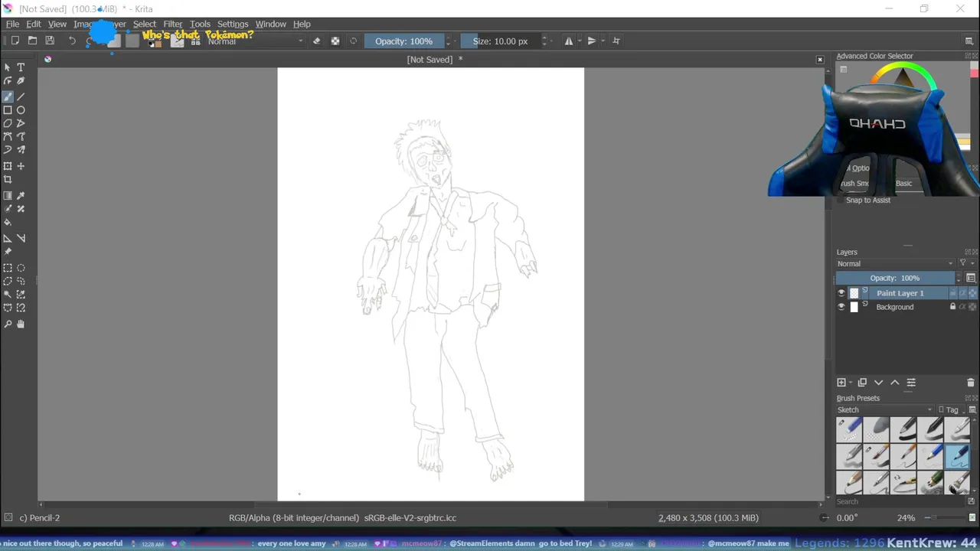The image size is (980, 551).
Task: Adjust the layer Opacity slider
Action: coord(896,278)
